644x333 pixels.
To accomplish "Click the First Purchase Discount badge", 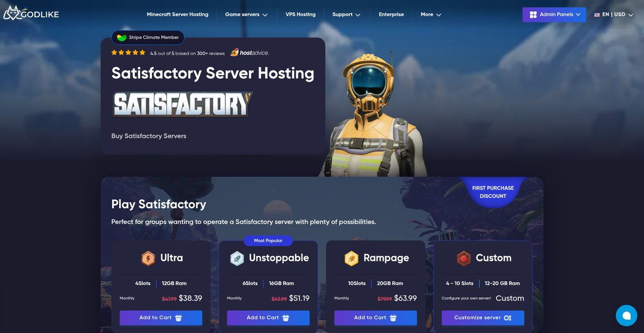I will pos(493,192).
